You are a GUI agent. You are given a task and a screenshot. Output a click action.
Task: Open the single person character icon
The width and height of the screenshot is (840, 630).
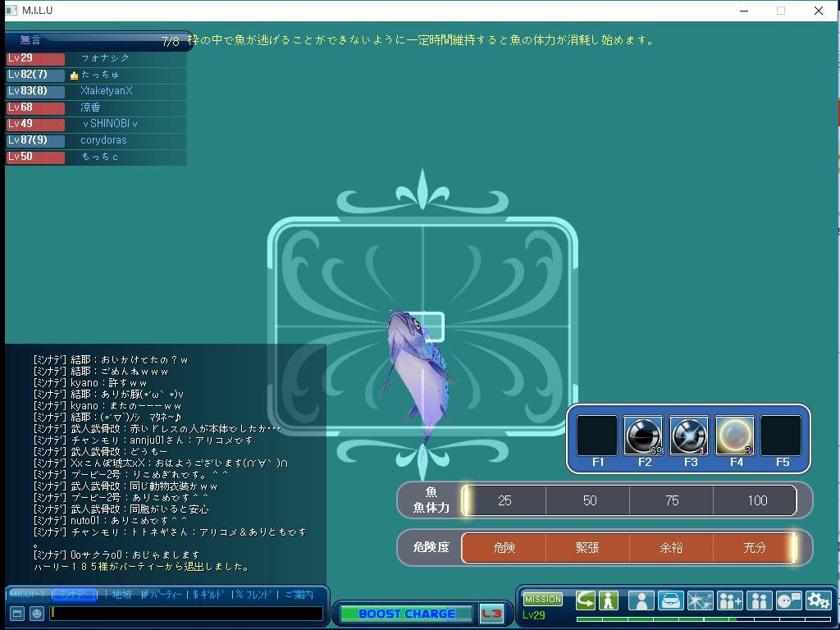coord(641,600)
